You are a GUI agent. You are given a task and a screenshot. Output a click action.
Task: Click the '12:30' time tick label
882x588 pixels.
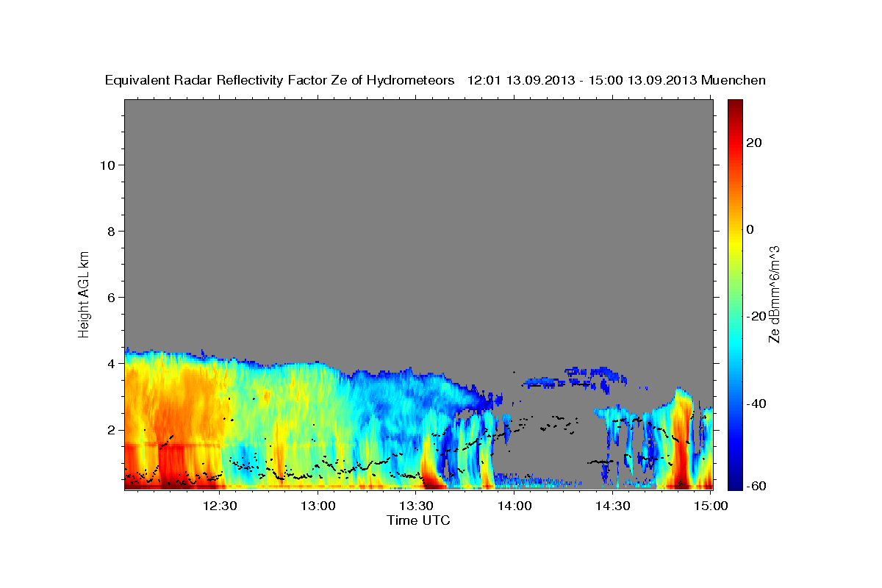(220, 506)
